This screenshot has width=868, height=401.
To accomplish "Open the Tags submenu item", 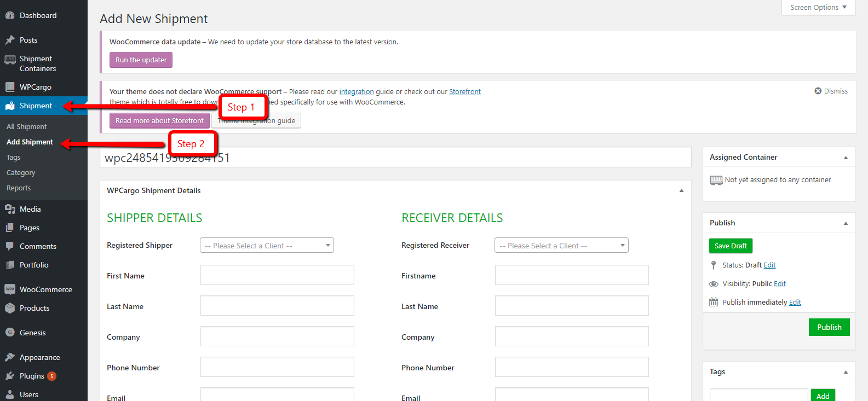I will pos(13,157).
